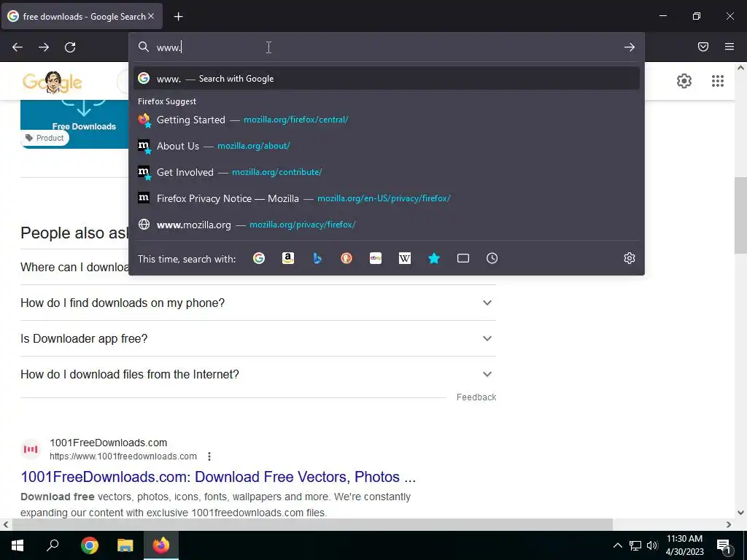Expand 'How do I download files from the Internet?'

[x=258, y=374]
